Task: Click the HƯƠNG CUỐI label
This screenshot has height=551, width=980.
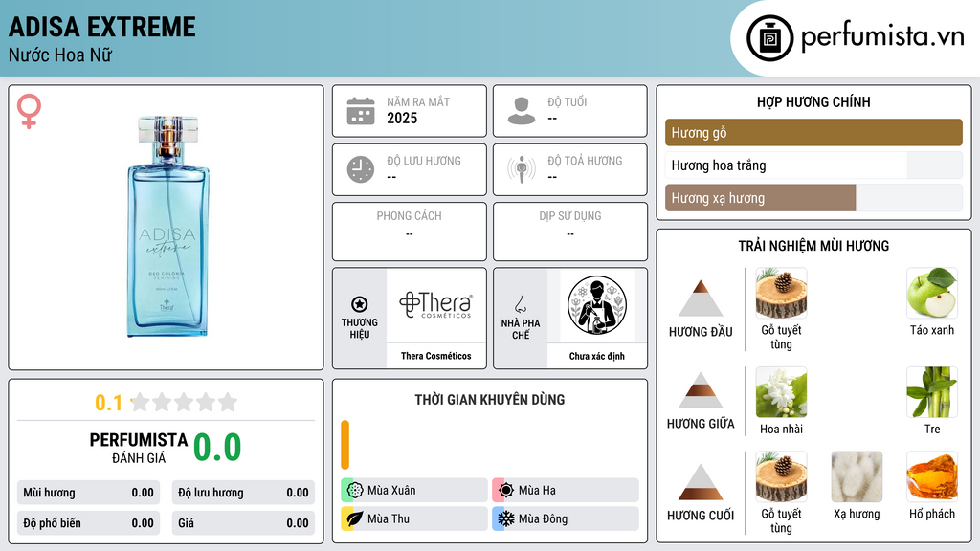Action: click(701, 516)
